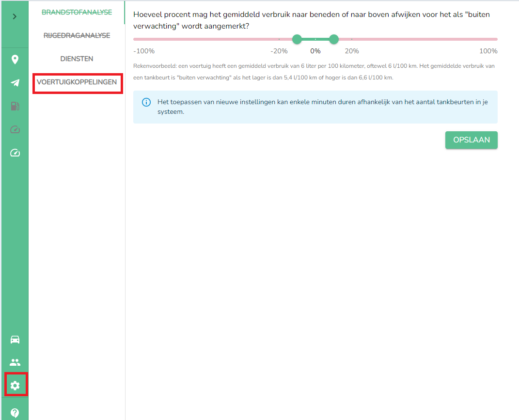Click the upper speedometer icon
Viewport: 519px width, 420px height.
pyautogui.click(x=15, y=129)
